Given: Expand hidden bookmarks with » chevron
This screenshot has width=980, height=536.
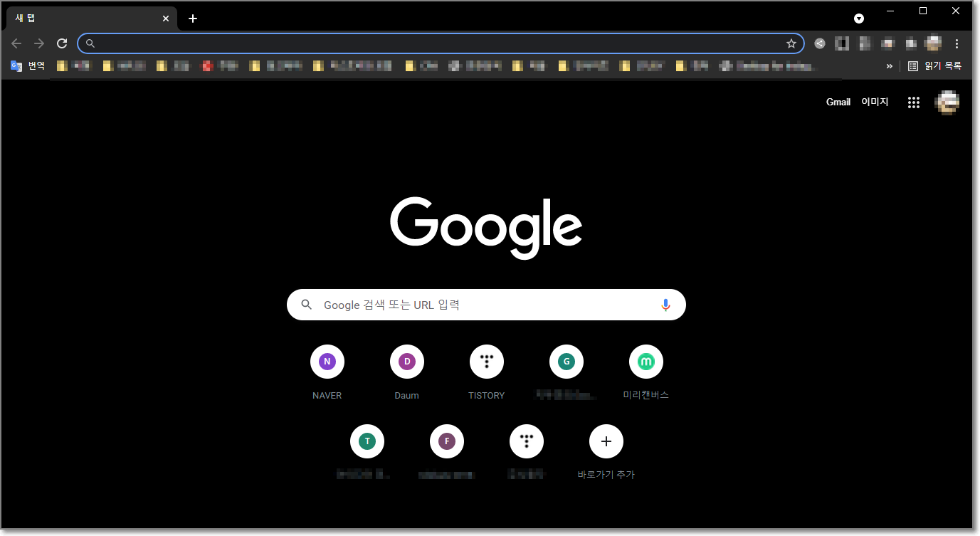Looking at the screenshot, I should [889, 65].
